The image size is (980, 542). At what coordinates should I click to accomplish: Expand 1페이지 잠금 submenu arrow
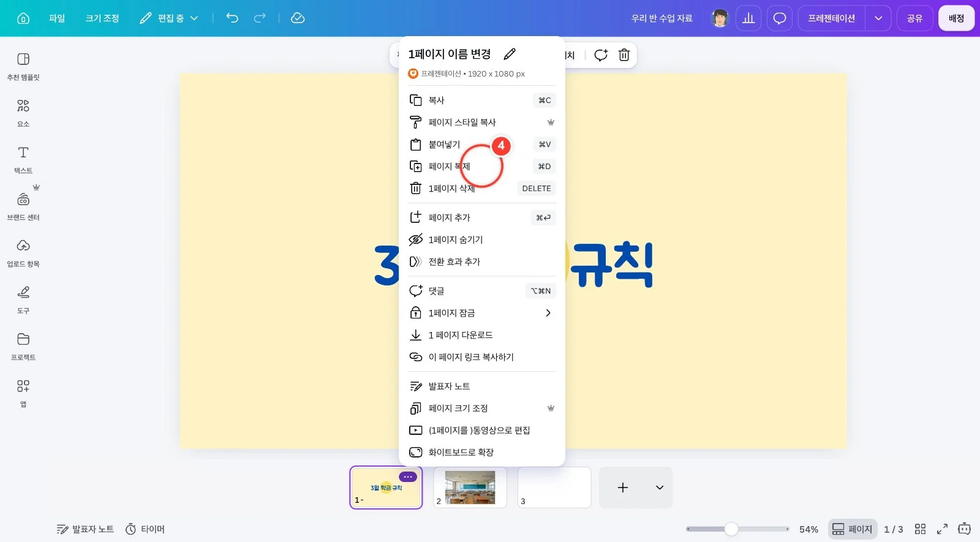point(548,312)
